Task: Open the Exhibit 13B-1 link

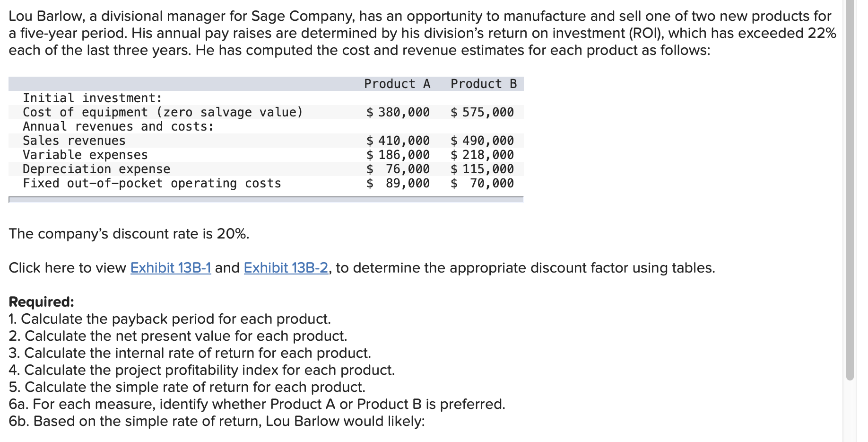Action: point(171,268)
